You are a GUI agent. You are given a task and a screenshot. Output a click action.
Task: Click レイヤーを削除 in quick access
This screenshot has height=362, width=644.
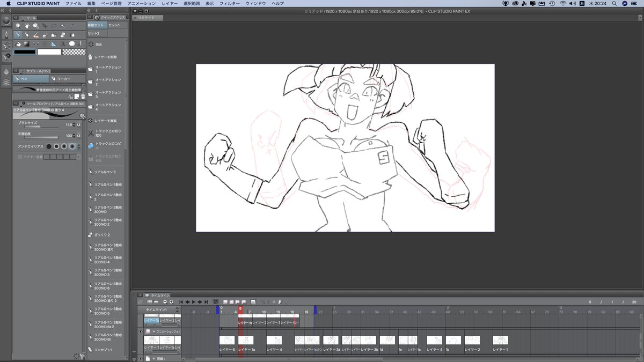[x=105, y=57]
